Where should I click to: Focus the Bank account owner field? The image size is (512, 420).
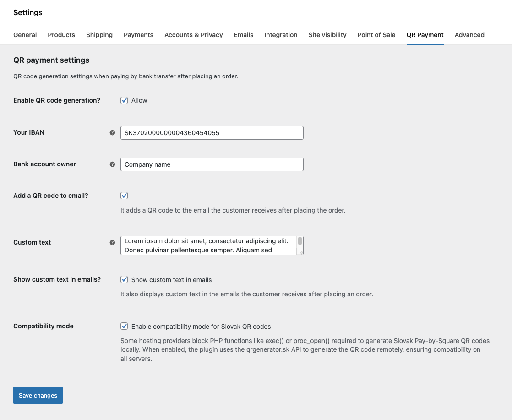[x=212, y=164]
